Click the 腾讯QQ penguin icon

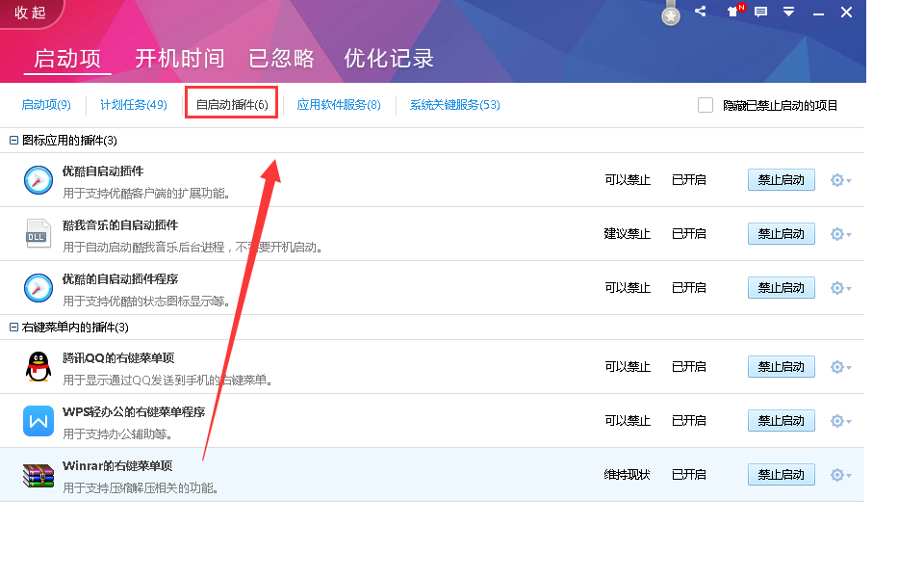pos(38,367)
